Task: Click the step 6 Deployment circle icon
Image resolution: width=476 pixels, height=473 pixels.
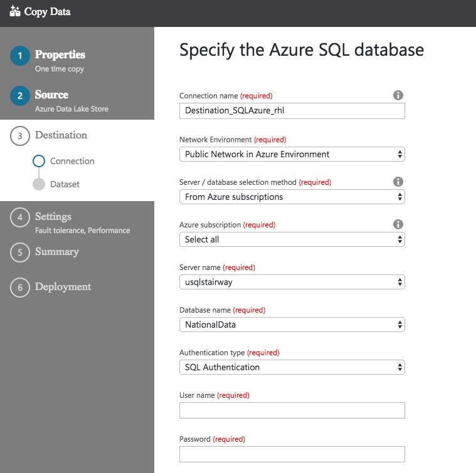Action: [20, 288]
